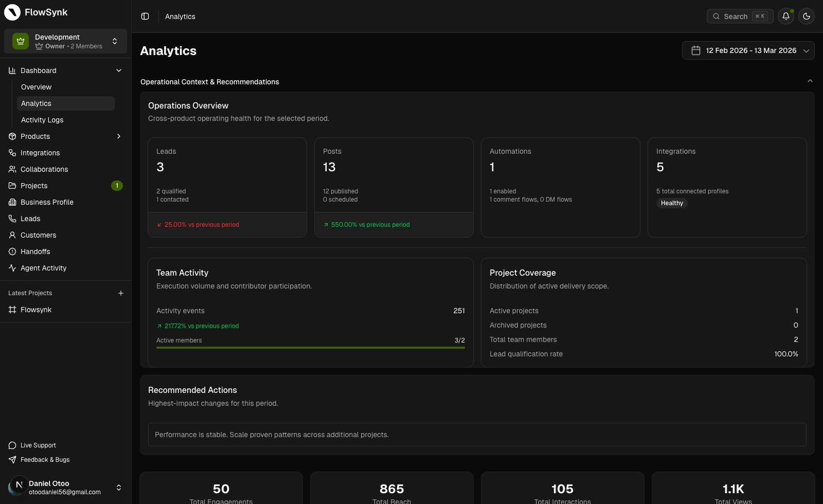823x504 pixels.
Task: Select the Customers sidebar item
Action: click(38, 235)
